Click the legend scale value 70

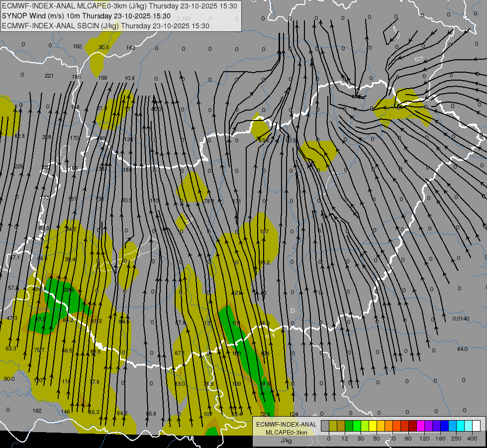click(x=392, y=439)
